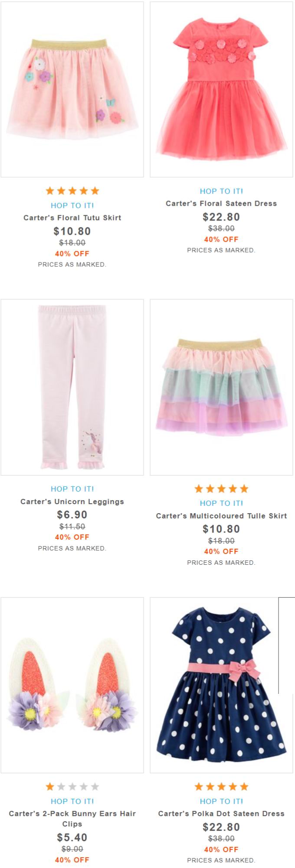Click HOP TO IT promo above Unicorn Leggings

click(x=72, y=489)
